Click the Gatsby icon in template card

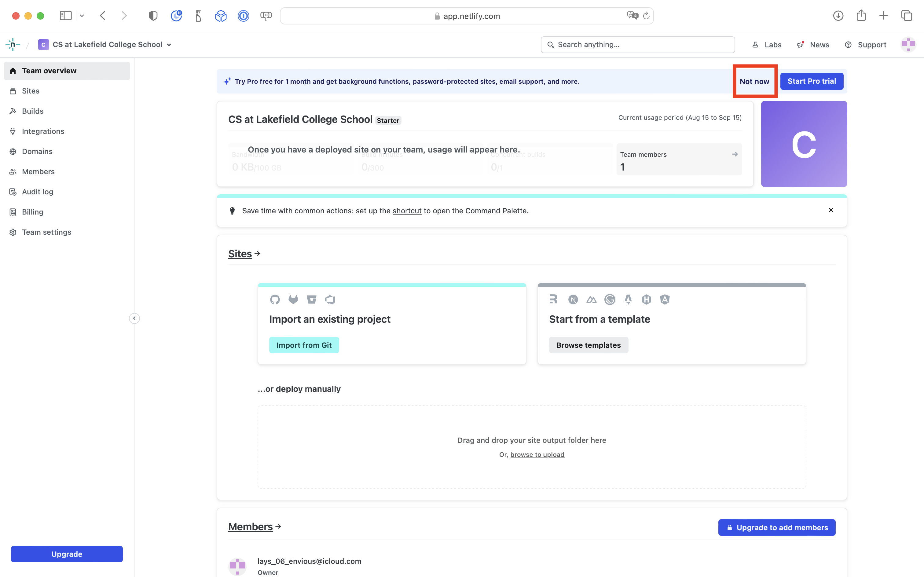tap(610, 300)
